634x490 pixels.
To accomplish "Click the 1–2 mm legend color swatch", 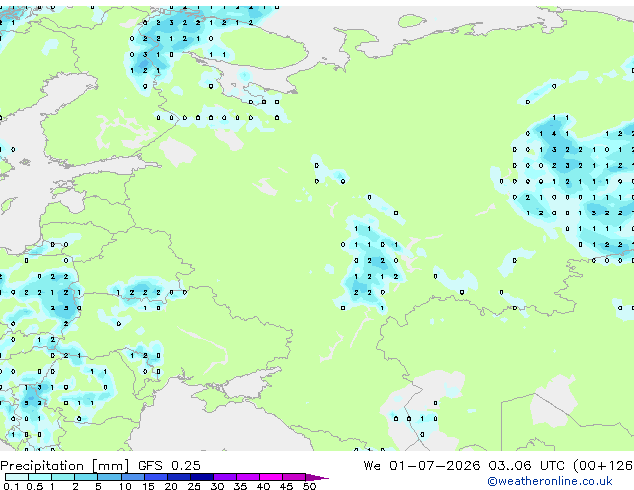I will tap(63, 477).
